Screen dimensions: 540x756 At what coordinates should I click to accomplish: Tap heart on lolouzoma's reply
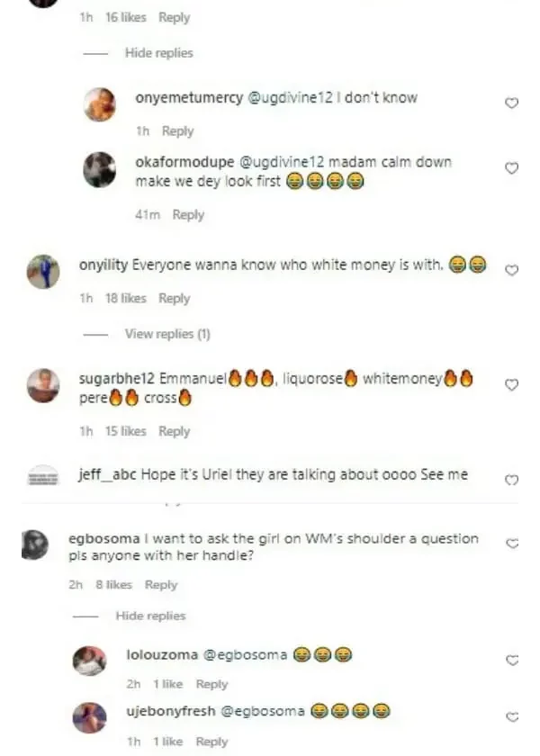point(512,660)
